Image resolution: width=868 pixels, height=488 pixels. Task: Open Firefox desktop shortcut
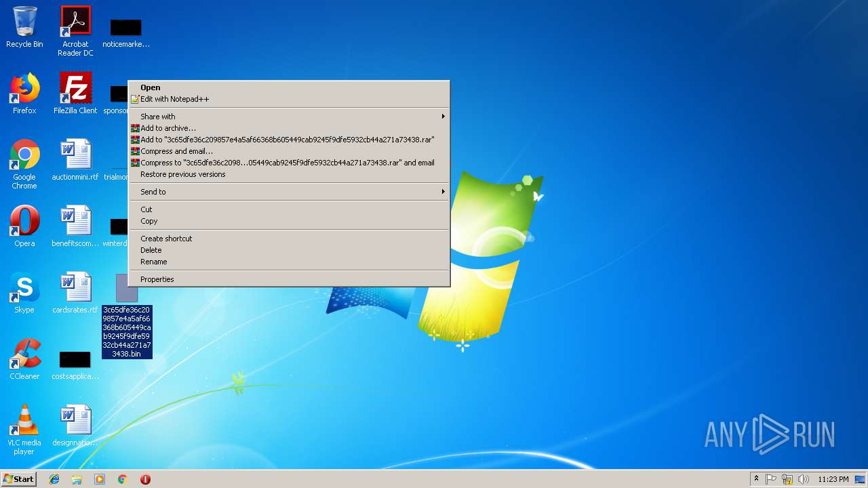pos(24,94)
